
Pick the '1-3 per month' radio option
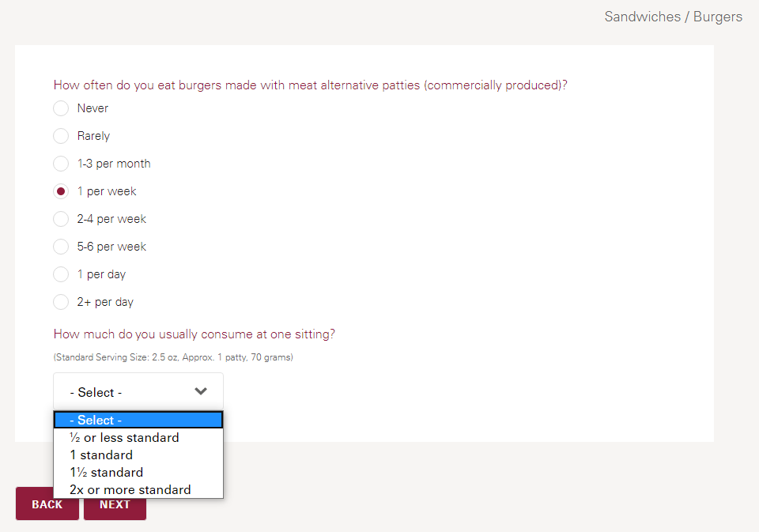(x=61, y=164)
